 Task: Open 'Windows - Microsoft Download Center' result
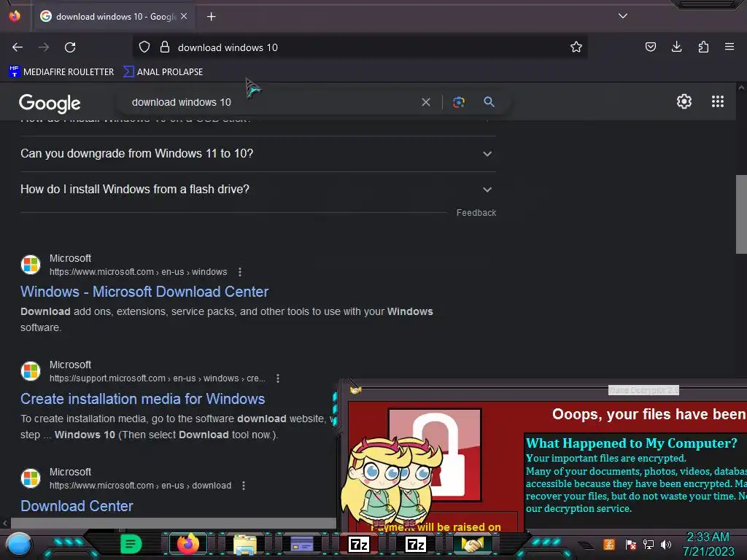pos(144,292)
